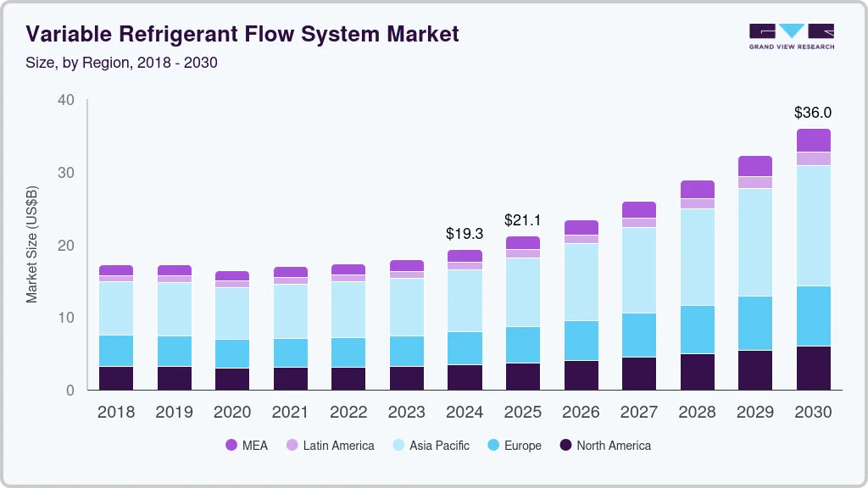
Task: Select the $21.1 label above 2025
Action: coord(523,220)
